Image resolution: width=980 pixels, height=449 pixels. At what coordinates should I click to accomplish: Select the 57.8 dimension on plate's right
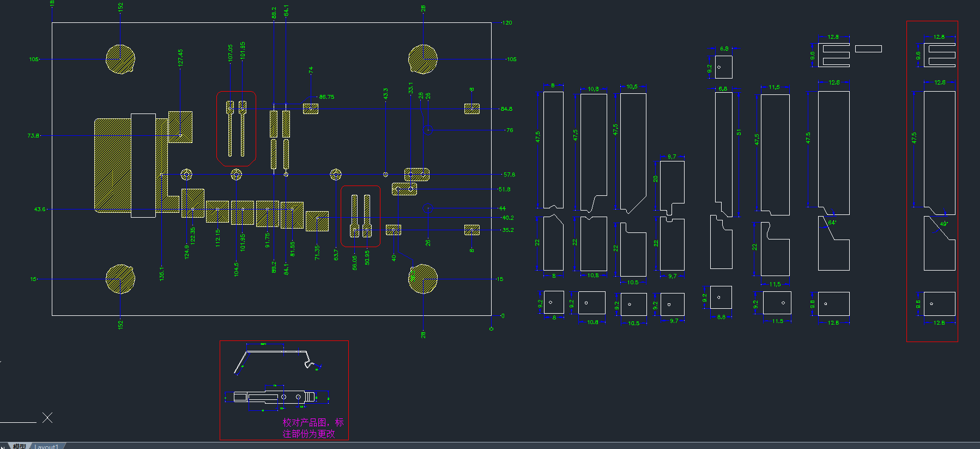pyautogui.click(x=509, y=175)
